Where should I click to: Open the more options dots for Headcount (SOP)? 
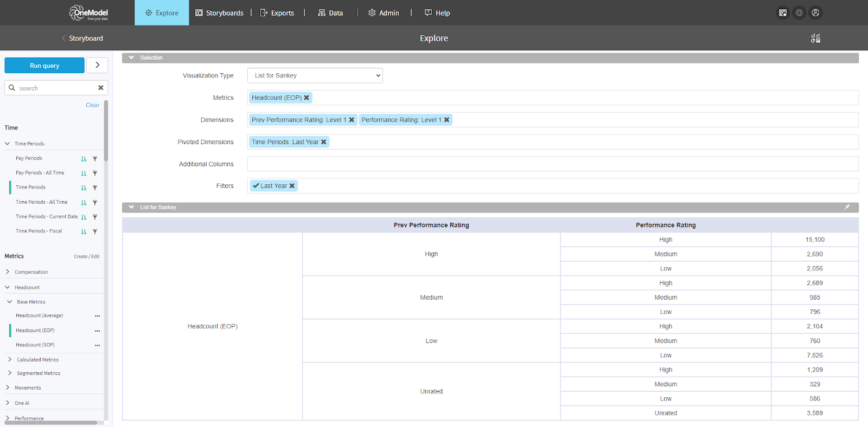click(x=97, y=345)
